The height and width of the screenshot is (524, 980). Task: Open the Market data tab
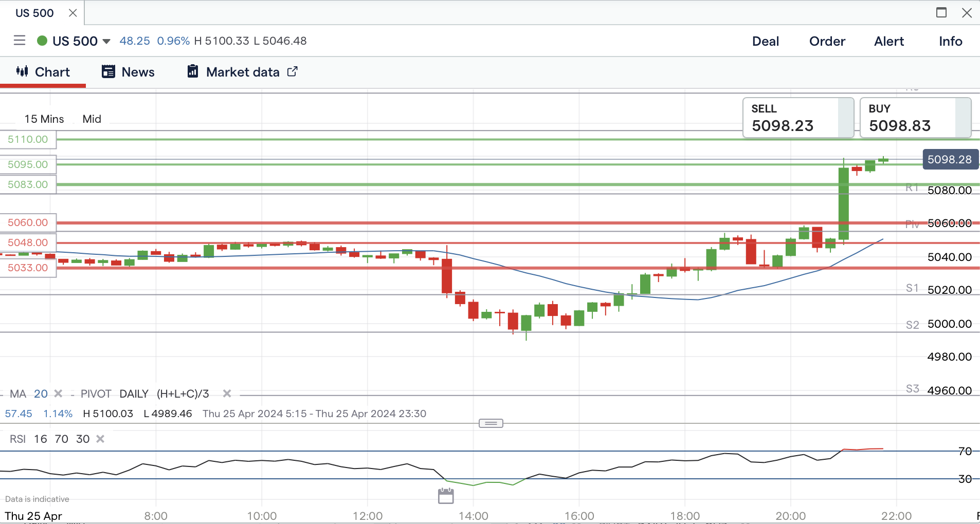click(x=242, y=72)
